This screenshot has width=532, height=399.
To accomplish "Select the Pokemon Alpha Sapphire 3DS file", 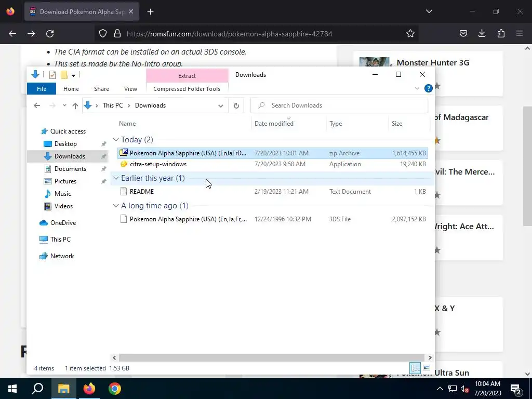I will (272, 219).
